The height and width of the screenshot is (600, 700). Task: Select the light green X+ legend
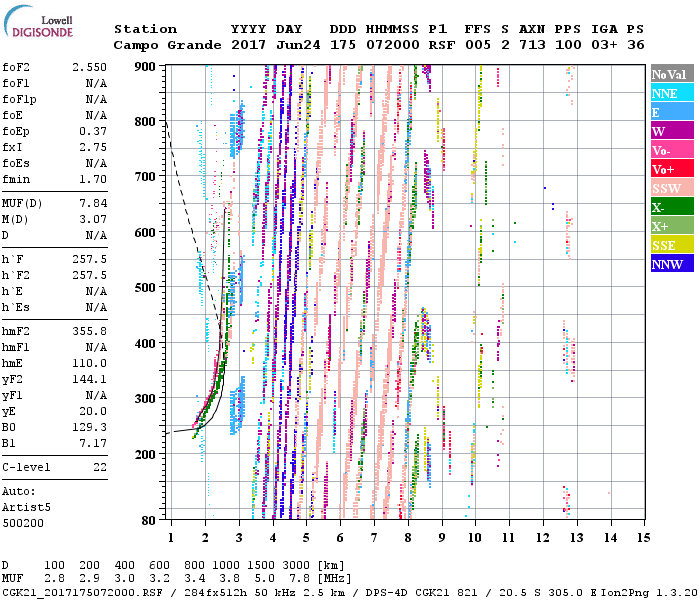[672, 226]
